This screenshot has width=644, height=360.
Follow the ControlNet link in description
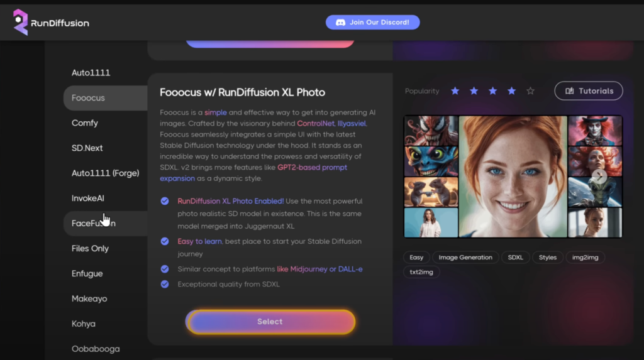(316, 123)
